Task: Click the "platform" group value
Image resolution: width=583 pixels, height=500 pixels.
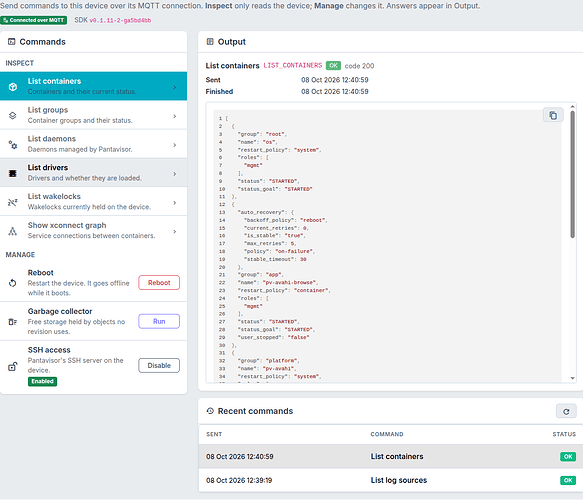Action: pyautogui.click(x=282, y=361)
